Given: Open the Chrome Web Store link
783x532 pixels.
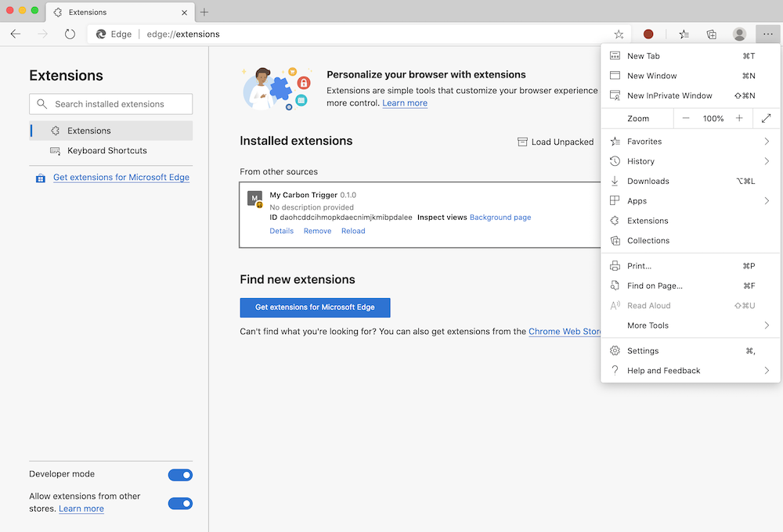Looking at the screenshot, I should pyautogui.click(x=565, y=331).
